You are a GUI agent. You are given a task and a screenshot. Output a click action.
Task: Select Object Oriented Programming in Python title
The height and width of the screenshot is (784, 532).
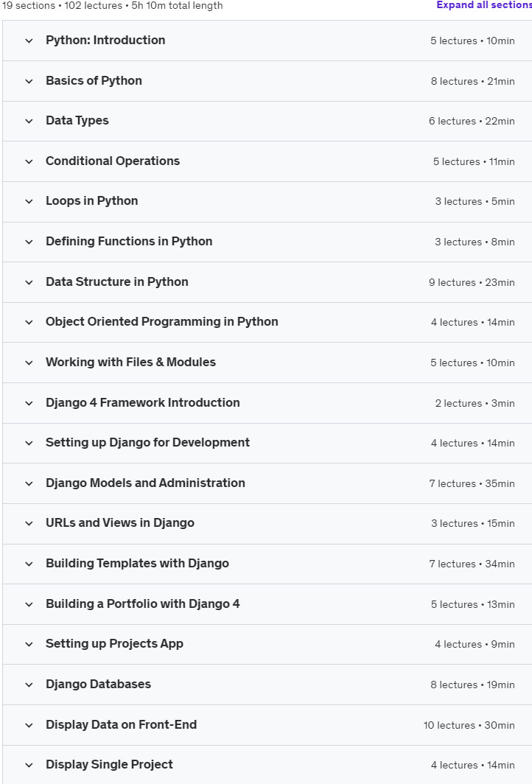pyautogui.click(x=162, y=322)
